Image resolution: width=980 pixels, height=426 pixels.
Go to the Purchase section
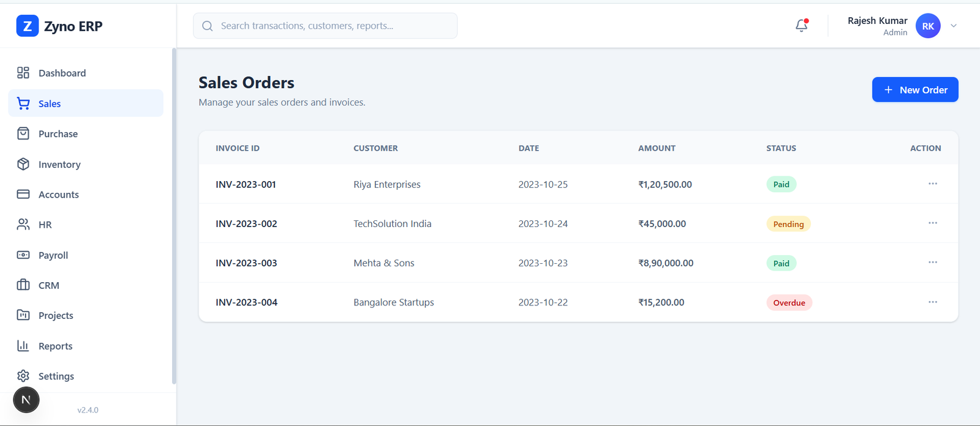click(58, 134)
